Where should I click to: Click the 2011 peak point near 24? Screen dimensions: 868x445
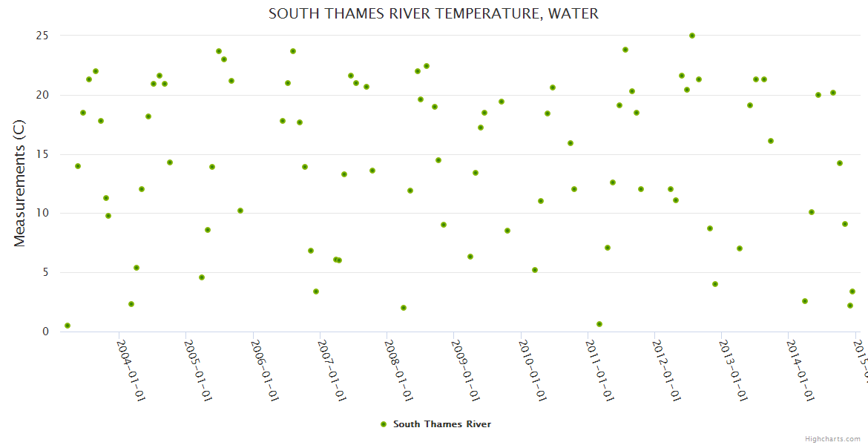coord(625,50)
